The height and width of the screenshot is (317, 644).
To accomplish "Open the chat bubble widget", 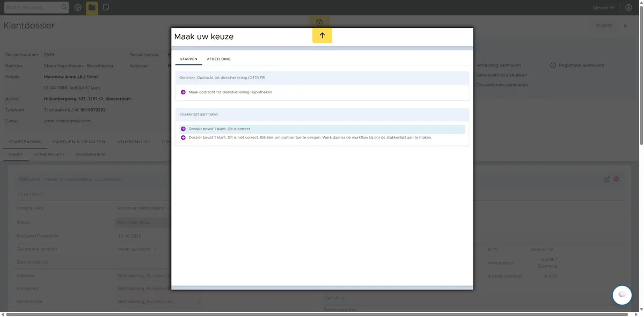I will coord(623,295).
